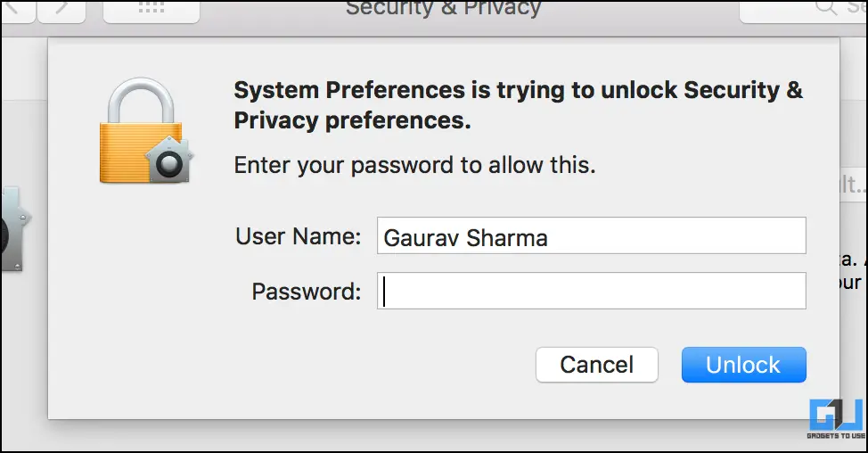Click the forward arrow in the toolbar
The image size is (868, 453).
pos(61,10)
